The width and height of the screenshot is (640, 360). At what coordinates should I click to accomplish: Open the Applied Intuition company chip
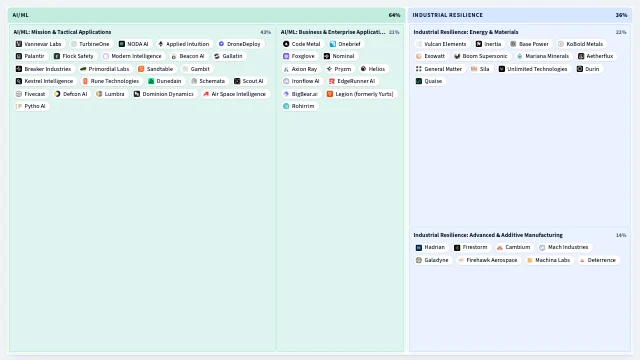184,44
